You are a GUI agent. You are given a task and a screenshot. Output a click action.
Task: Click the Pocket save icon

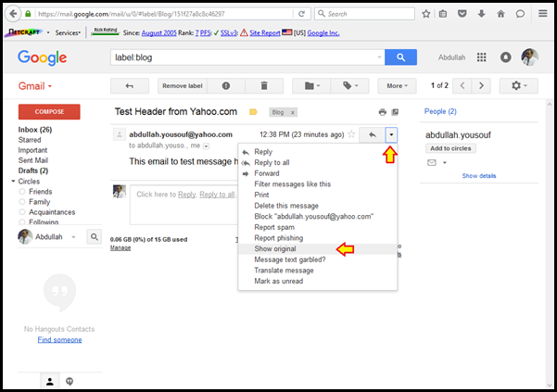coord(462,14)
